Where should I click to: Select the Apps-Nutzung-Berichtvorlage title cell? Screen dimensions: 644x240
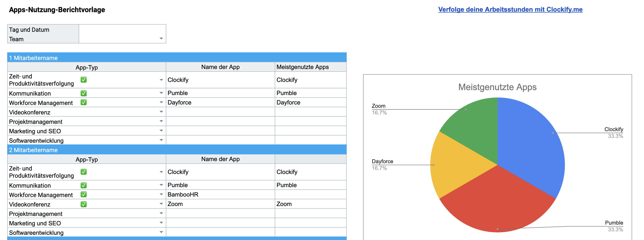pyautogui.click(x=57, y=10)
